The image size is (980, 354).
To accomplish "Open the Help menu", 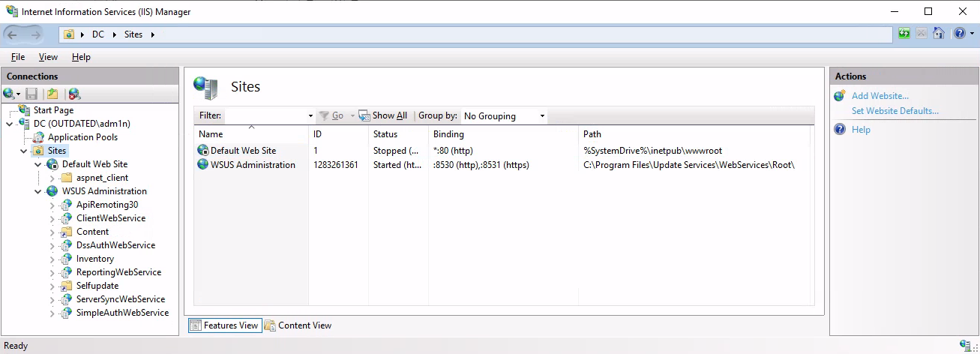I will [x=81, y=57].
